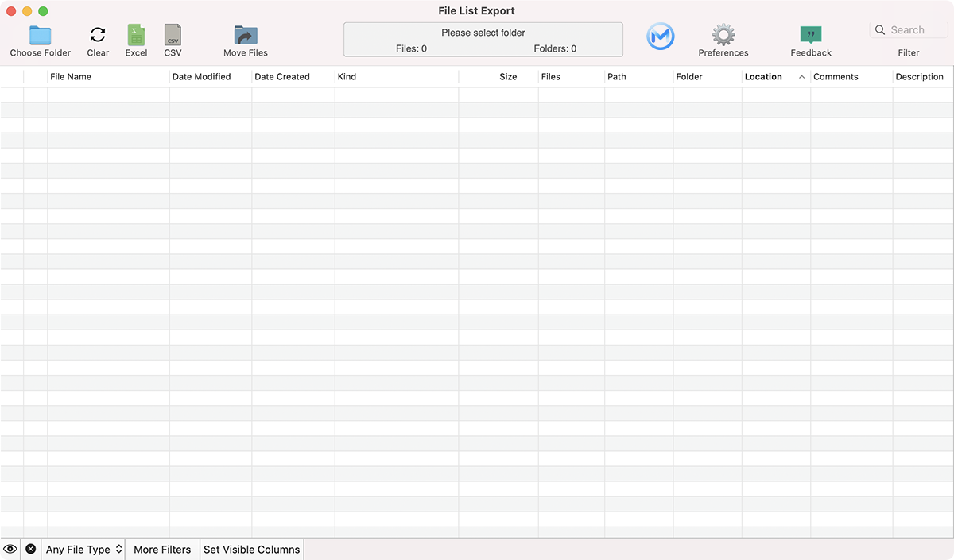This screenshot has height=560, width=954.
Task: Click the blue M logo icon
Action: click(x=660, y=37)
